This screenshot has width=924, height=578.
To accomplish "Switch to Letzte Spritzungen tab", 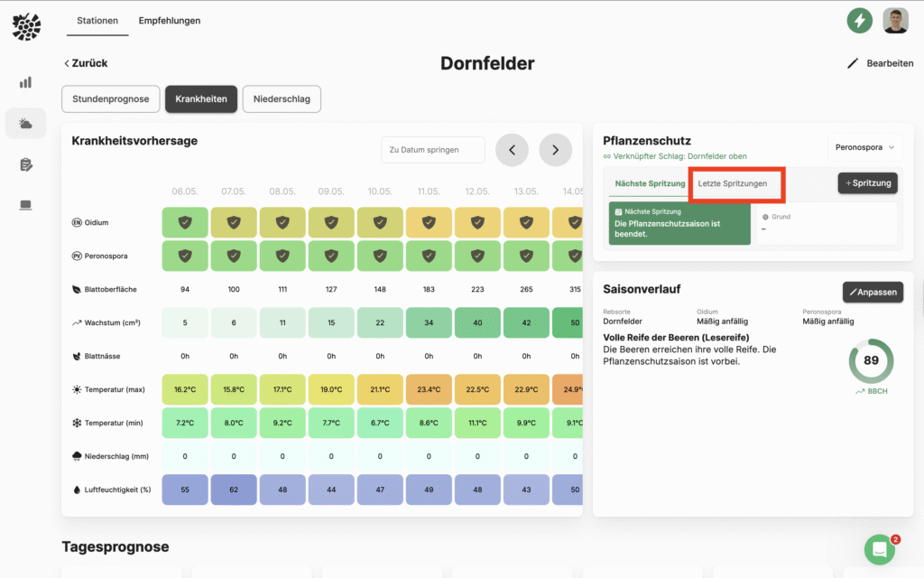I will point(733,183).
